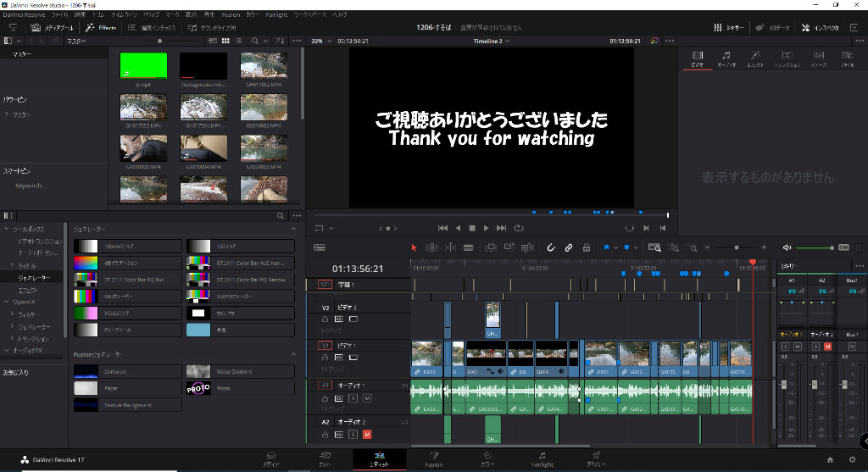
Task: Lock the Video 2 track
Action: pos(325,319)
